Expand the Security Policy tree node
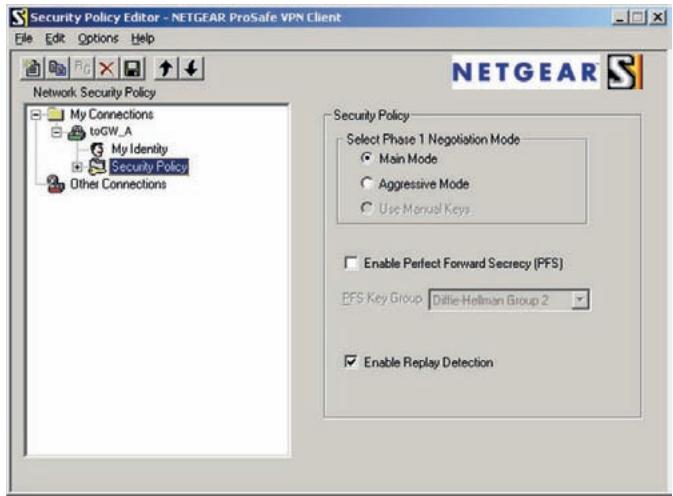The width and height of the screenshot is (673, 496). [77, 167]
